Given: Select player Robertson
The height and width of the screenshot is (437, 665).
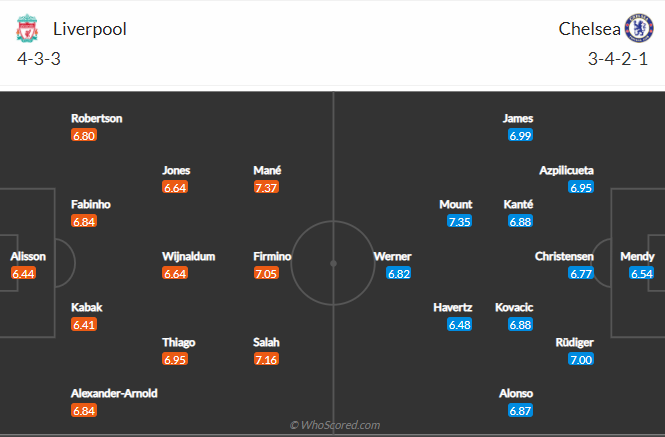Looking at the screenshot, I should [x=97, y=118].
